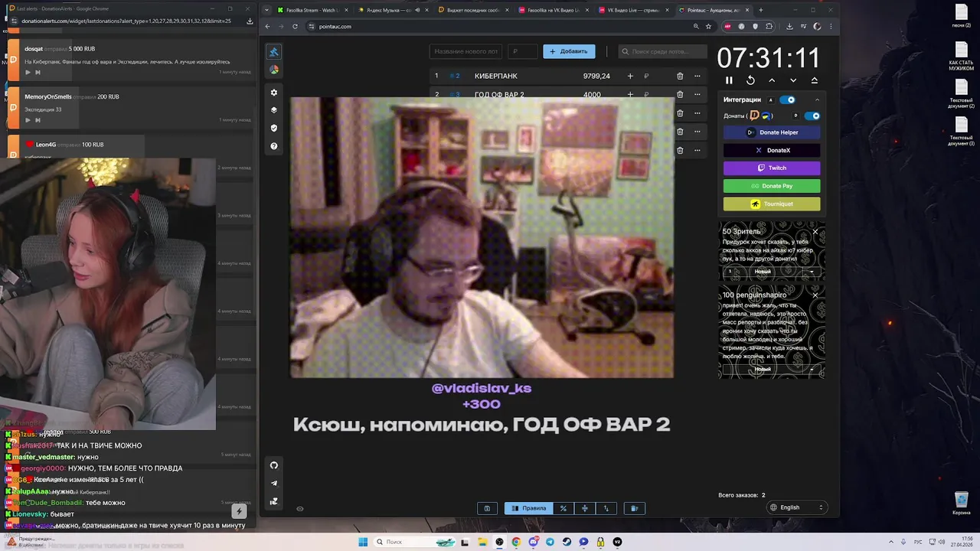The width and height of the screenshot is (980, 551).
Task: Open more options for КИБЕРПАНК lot
Action: [x=697, y=76]
